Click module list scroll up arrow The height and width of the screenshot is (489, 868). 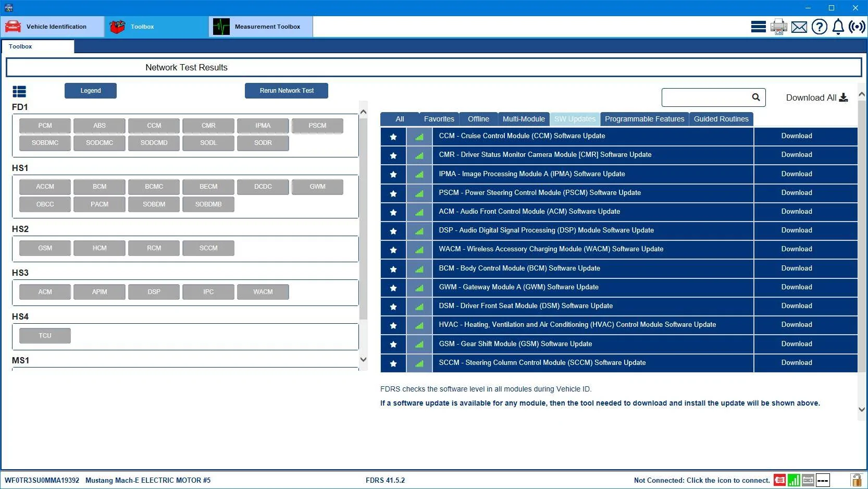tap(363, 112)
